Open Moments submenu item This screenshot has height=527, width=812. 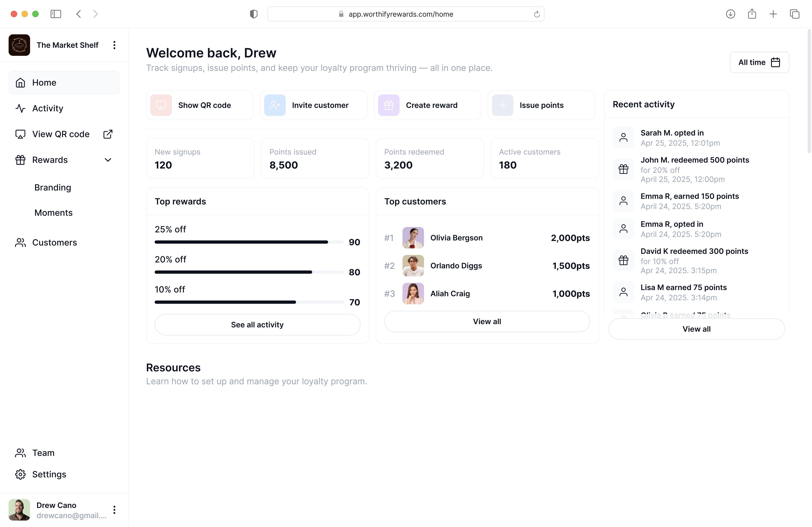53,213
